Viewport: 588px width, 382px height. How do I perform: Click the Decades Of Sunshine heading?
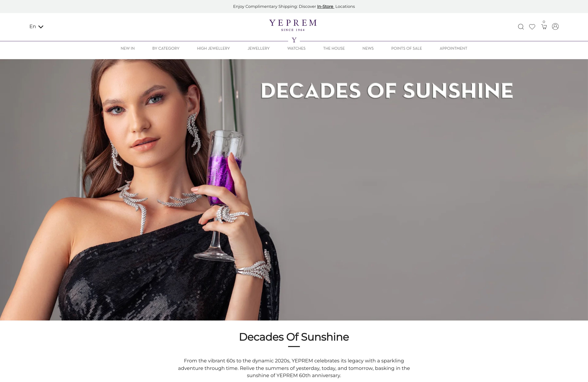pos(294,337)
